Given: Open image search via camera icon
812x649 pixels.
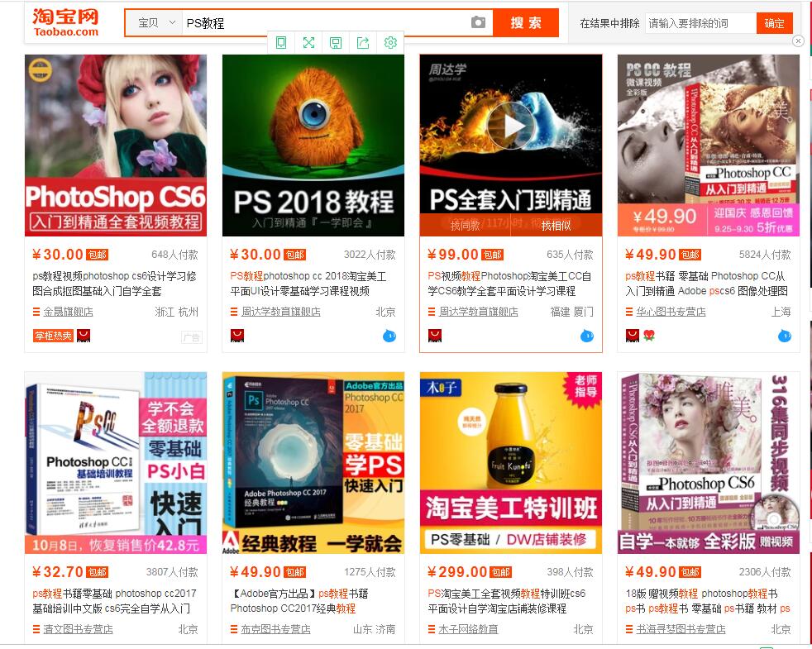Looking at the screenshot, I should pos(478,23).
